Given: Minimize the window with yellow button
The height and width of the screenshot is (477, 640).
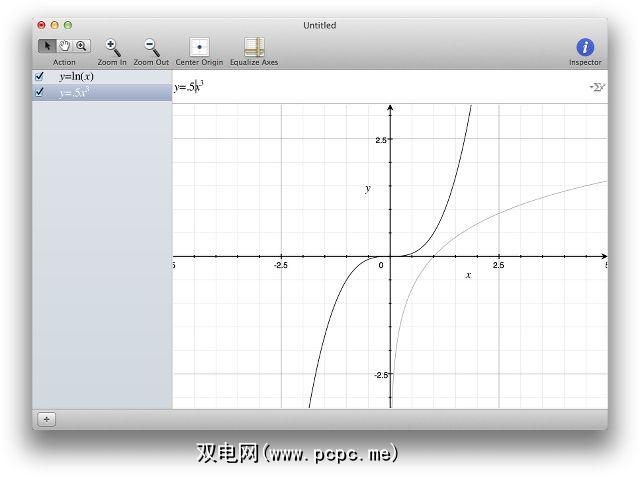Looking at the screenshot, I should click(55, 25).
